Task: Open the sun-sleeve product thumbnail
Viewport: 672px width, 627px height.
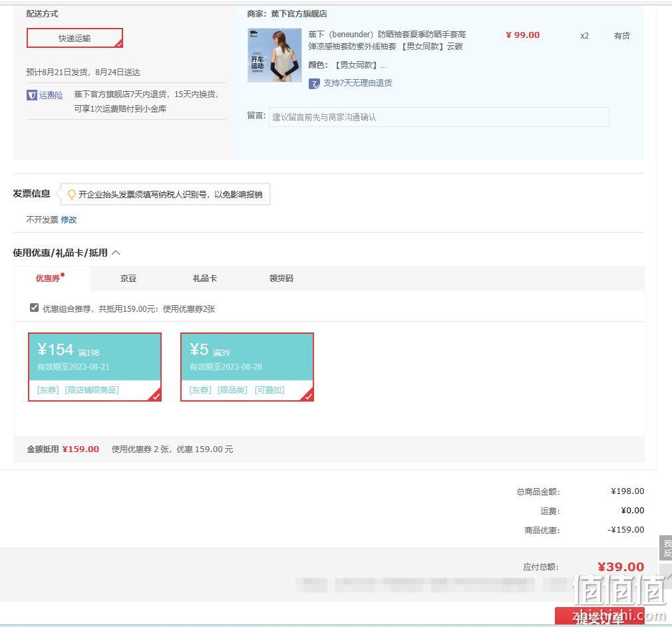Action: click(275, 55)
